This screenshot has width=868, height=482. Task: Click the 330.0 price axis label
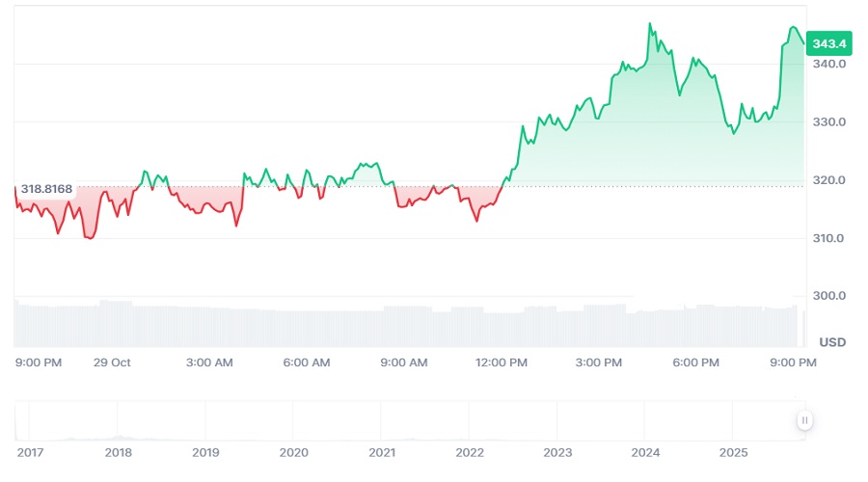(829, 122)
